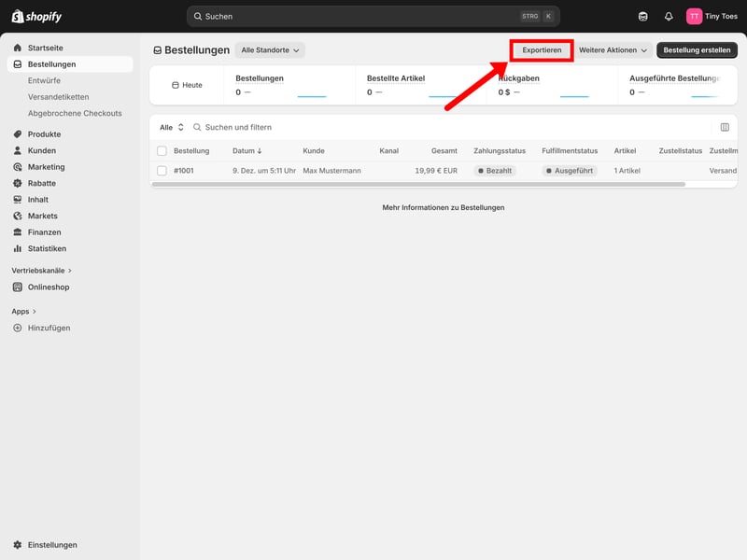Click the Tiny Toes TT avatar

(694, 16)
